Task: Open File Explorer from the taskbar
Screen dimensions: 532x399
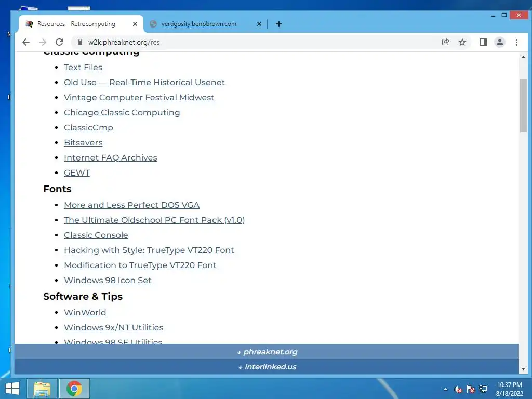Action: 42,389
